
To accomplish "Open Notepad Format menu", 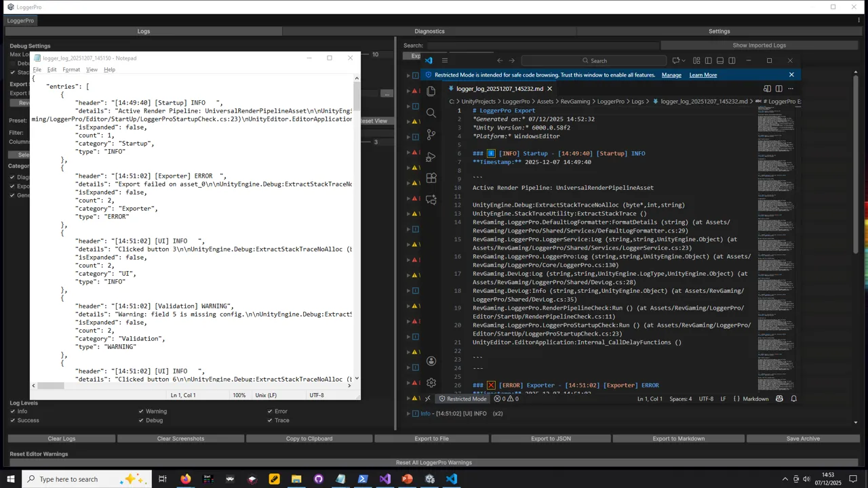I will pyautogui.click(x=71, y=70).
